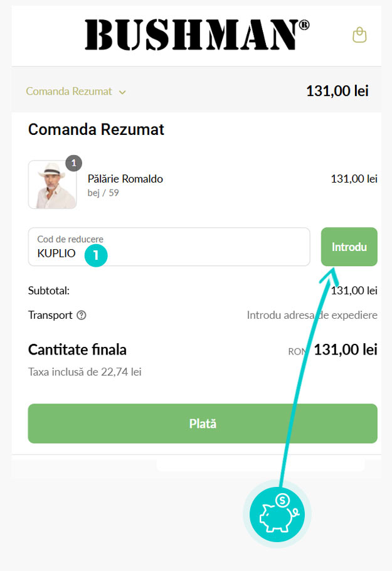Screen dimensions: 392x571
Task: Click the piggy bank savings icon
Action: 277,514
